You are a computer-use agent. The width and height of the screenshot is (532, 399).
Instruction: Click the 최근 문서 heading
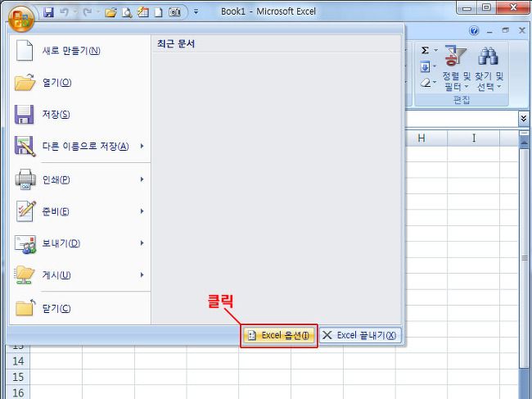pyautogui.click(x=176, y=43)
